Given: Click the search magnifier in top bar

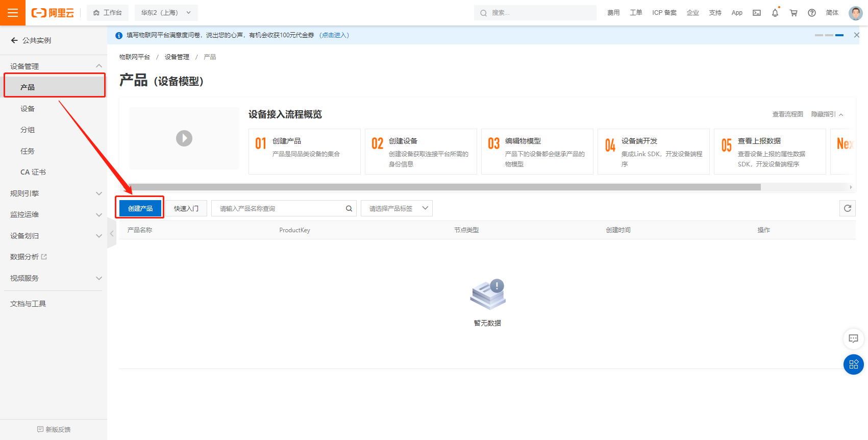Looking at the screenshot, I should 483,13.
